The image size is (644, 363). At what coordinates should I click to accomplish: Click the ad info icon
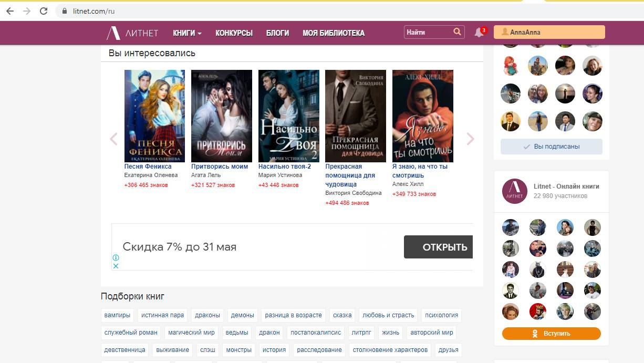(x=116, y=257)
